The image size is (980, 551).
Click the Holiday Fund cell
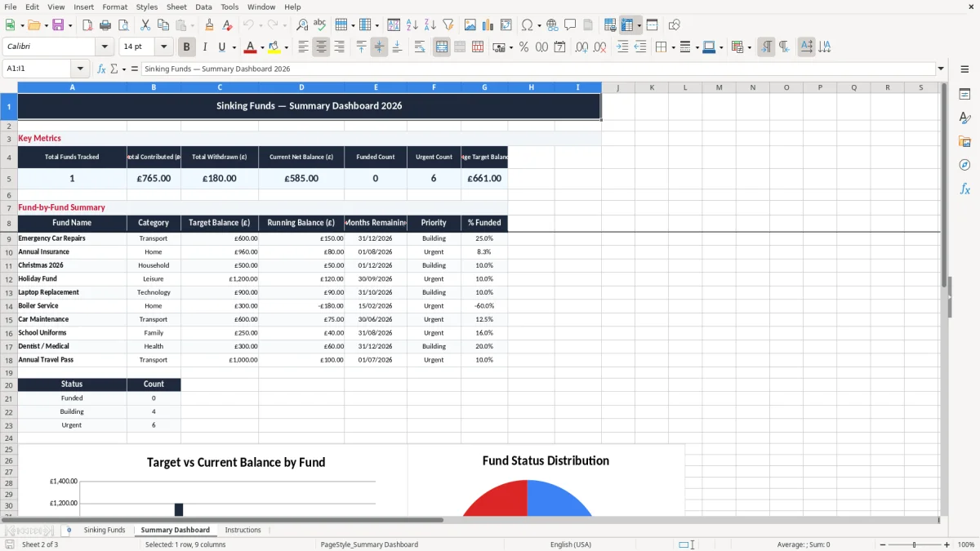72,279
